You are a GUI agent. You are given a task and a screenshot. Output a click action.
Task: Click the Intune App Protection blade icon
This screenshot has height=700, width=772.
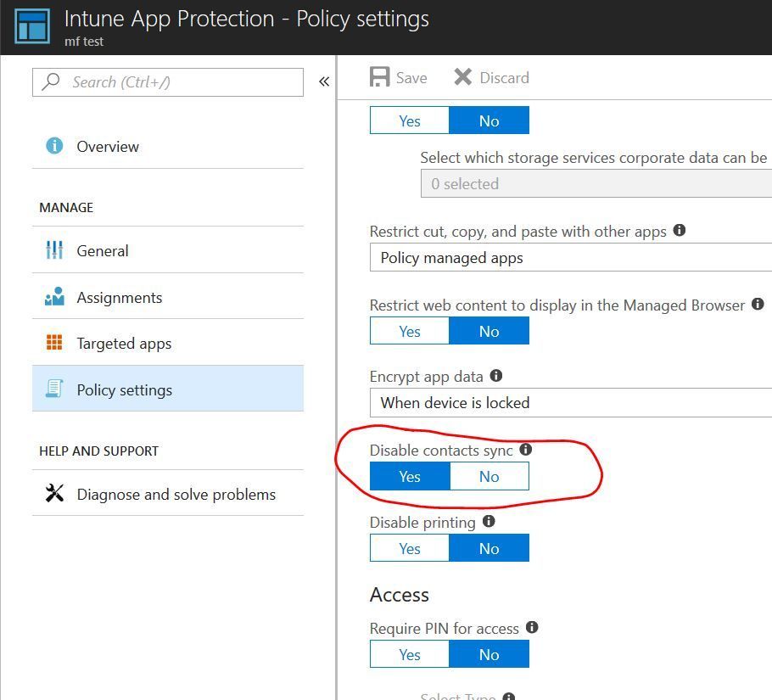(x=32, y=26)
